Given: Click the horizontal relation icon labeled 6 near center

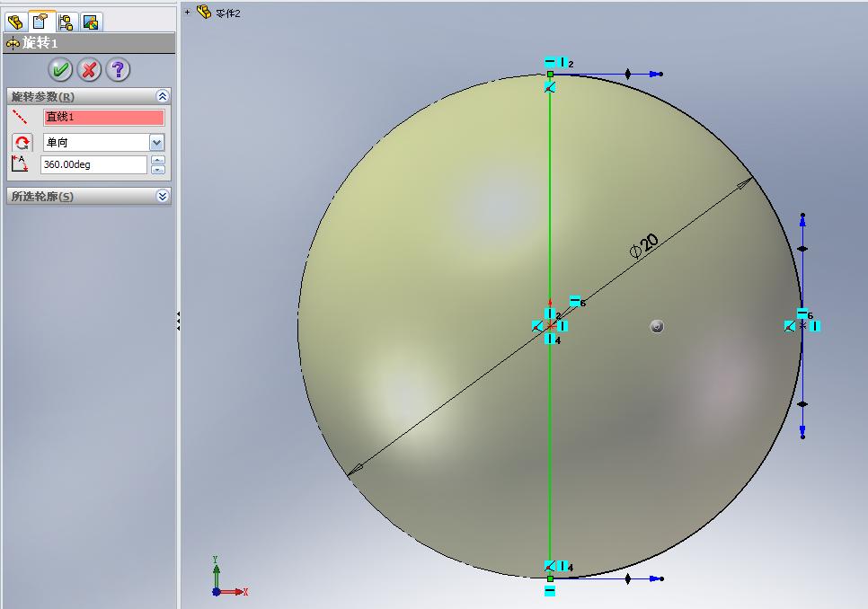Looking at the screenshot, I should (574, 301).
